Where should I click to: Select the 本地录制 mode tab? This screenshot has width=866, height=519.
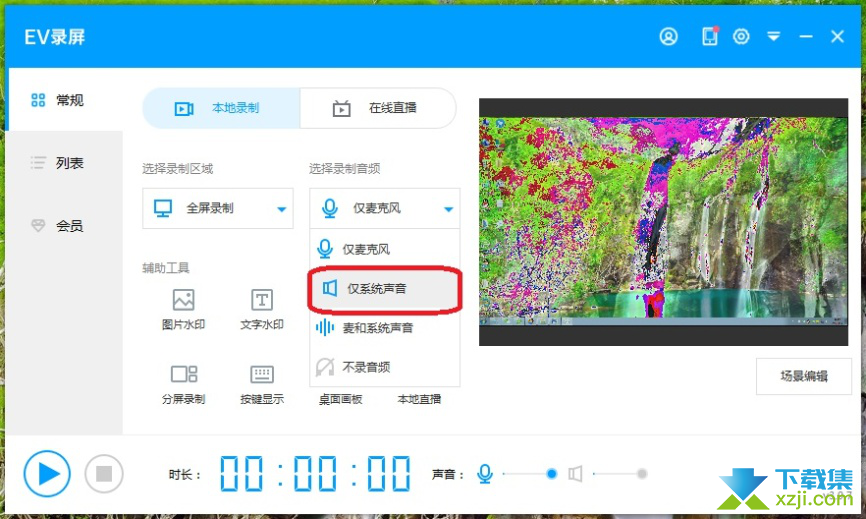click(221, 108)
